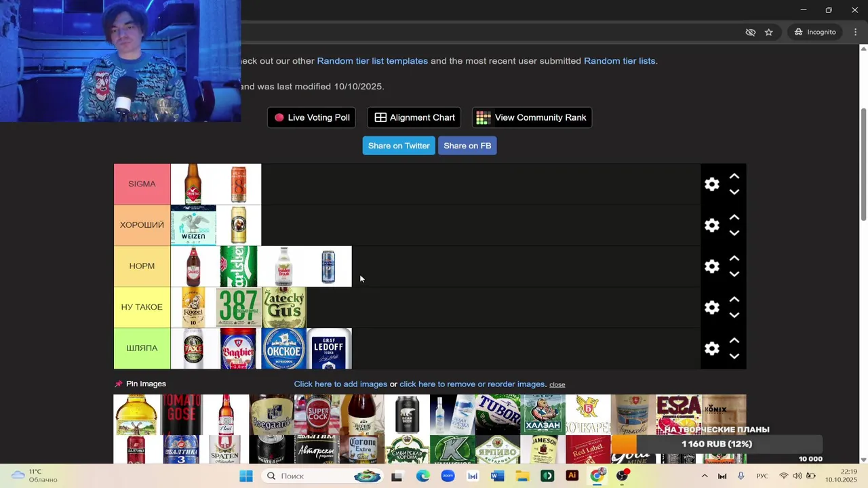Screen dimensions: 868x488
Task: Select the НУ ТАКОЕ tier label
Action: pyautogui.click(x=142, y=307)
